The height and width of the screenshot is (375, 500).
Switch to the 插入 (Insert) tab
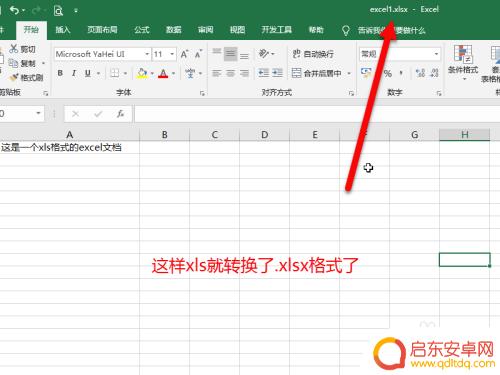[x=63, y=30]
